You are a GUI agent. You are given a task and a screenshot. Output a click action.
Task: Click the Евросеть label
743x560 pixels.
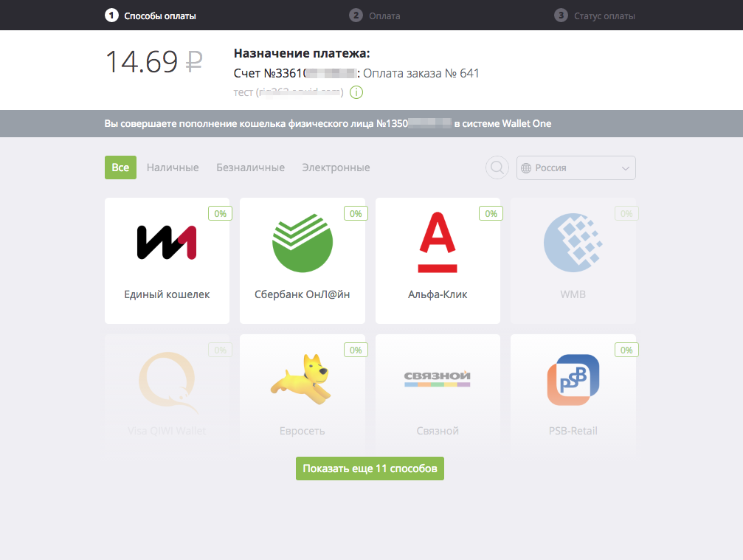(x=303, y=431)
